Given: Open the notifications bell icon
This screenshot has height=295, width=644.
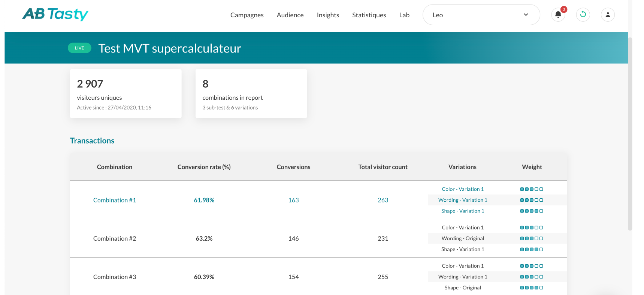Looking at the screenshot, I should point(558,15).
